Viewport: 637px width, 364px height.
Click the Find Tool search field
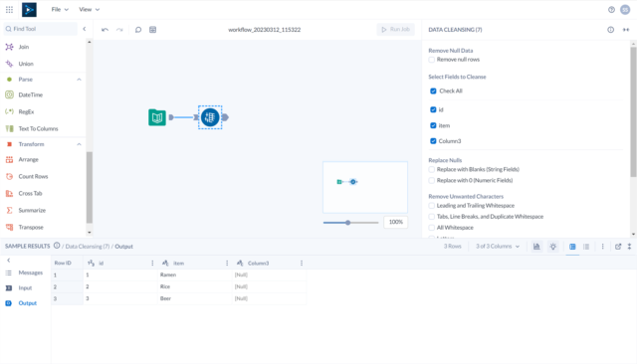point(40,29)
